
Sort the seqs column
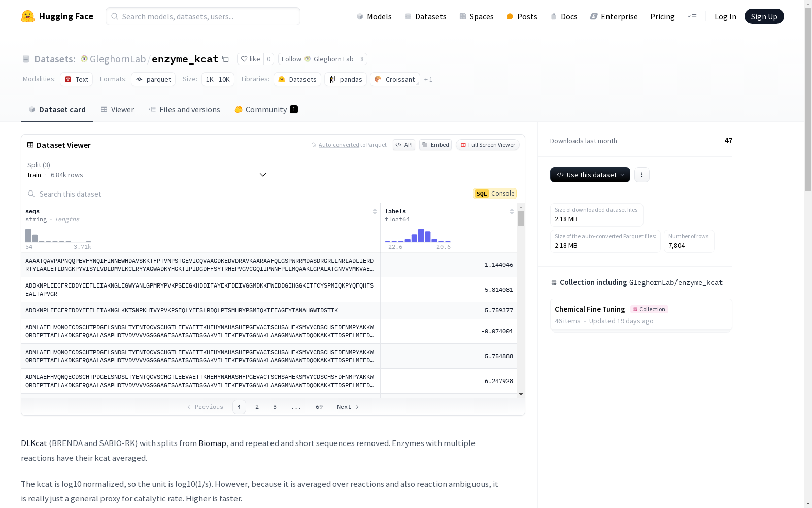click(x=375, y=211)
